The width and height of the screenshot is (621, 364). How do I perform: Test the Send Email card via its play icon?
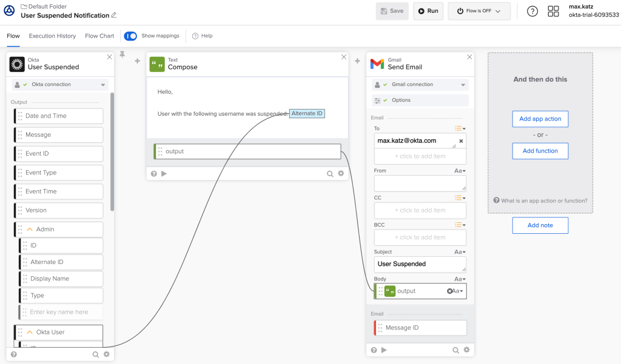(383, 349)
